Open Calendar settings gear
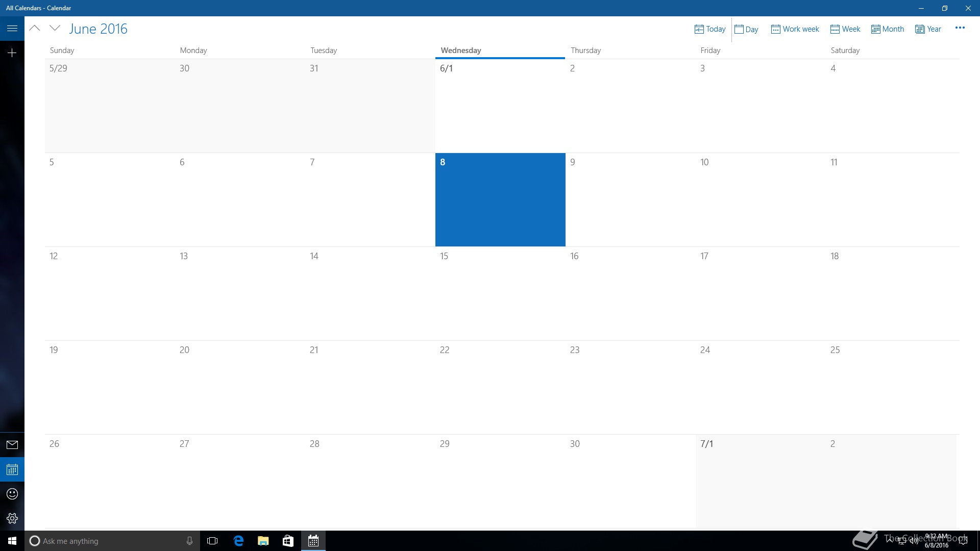This screenshot has width=980, height=551. click(12, 518)
